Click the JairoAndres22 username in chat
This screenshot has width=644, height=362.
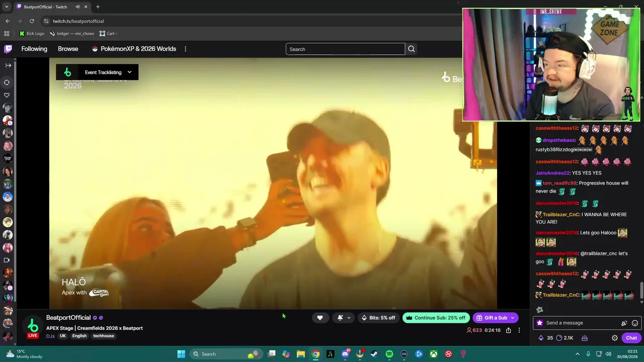coord(552,173)
